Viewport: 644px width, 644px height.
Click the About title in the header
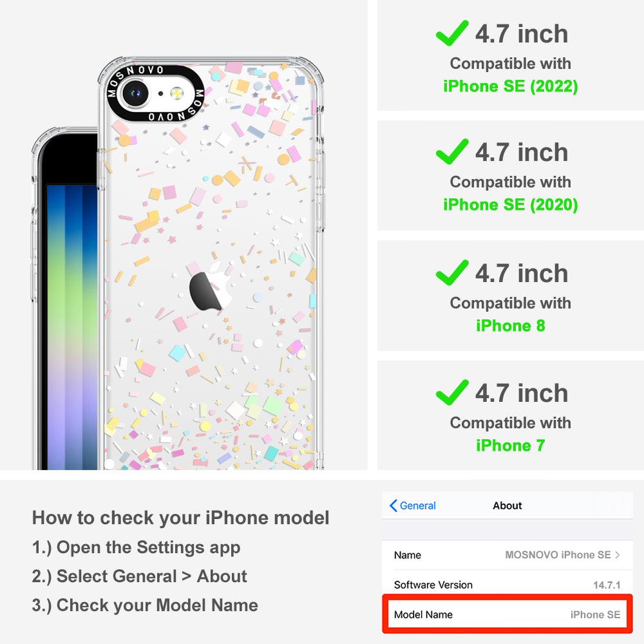pyautogui.click(x=507, y=506)
